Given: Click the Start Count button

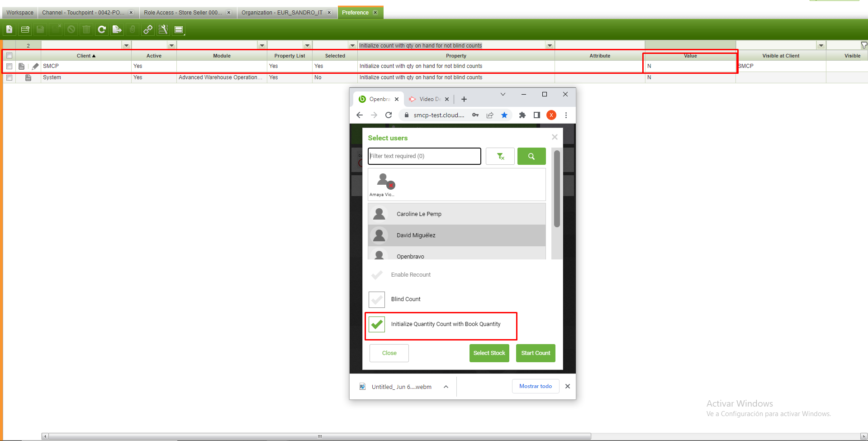Looking at the screenshot, I should (536, 353).
